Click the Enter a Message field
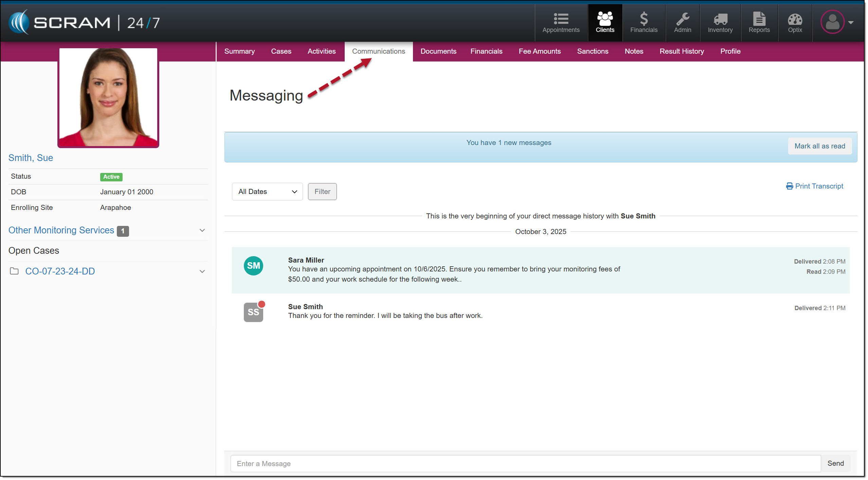Image resolution: width=868 pixels, height=480 pixels. tap(525, 464)
